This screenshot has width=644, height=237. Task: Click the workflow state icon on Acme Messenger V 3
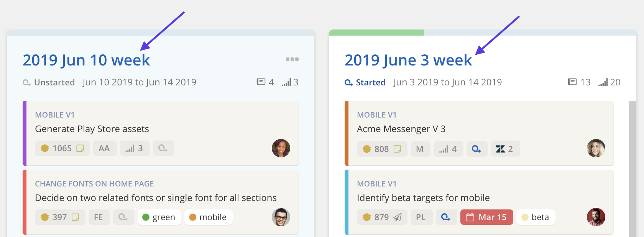[477, 149]
